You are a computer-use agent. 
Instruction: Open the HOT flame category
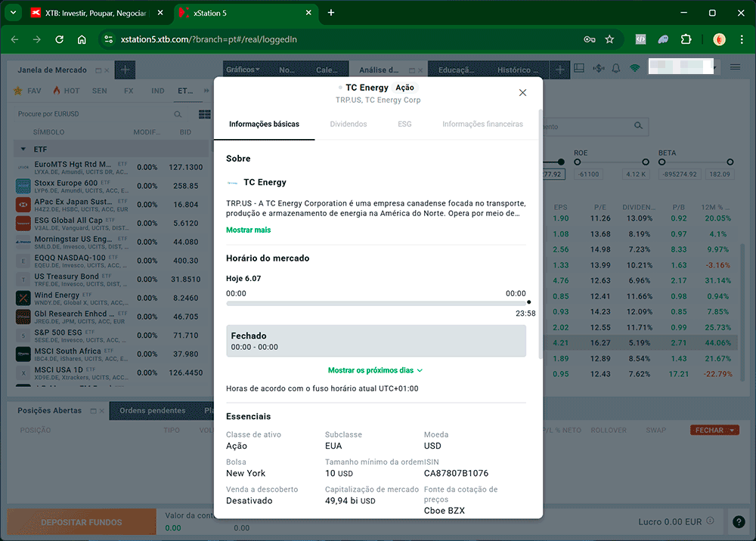[x=66, y=91]
